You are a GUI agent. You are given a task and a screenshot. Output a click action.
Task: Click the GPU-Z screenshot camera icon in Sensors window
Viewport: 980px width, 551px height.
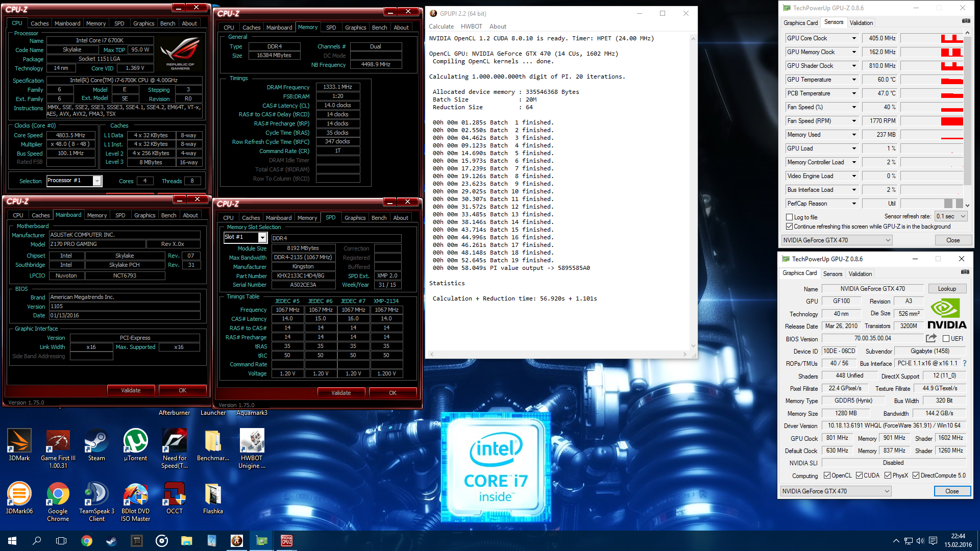pos(966,21)
